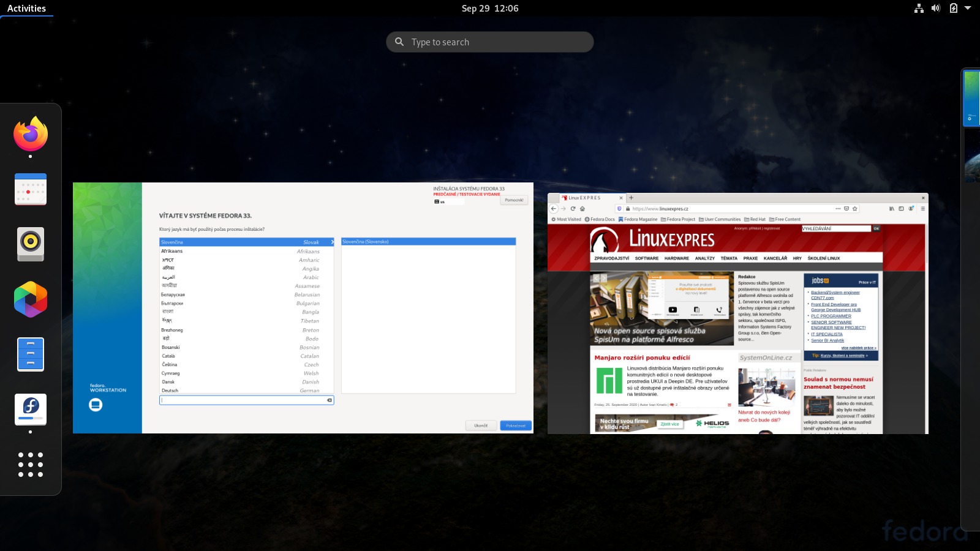Viewport: 980px width, 551px height.
Task: Focus the Type to search field
Action: pyautogui.click(x=490, y=42)
